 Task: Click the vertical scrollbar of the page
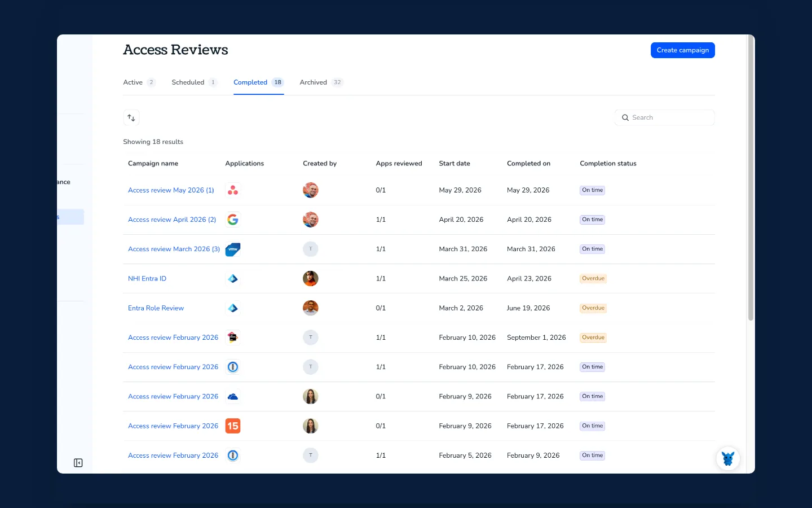[x=751, y=178]
